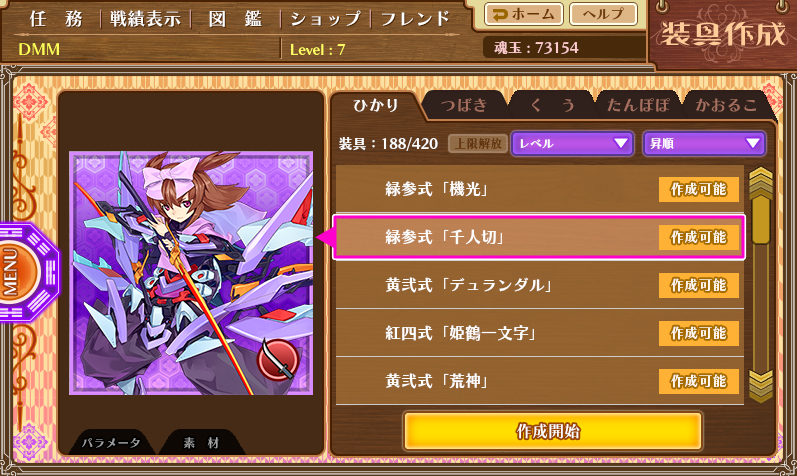Image resolution: width=797 pixels, height=476 pixels.
Task: Click the ホーム home button with arrow icon
Action: click(x=524, y=14)
